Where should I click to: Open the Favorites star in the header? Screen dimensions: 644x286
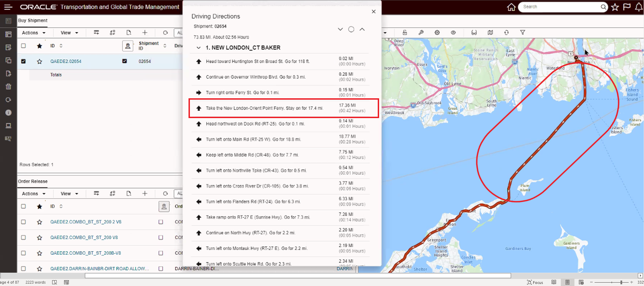tap(615, 7)
